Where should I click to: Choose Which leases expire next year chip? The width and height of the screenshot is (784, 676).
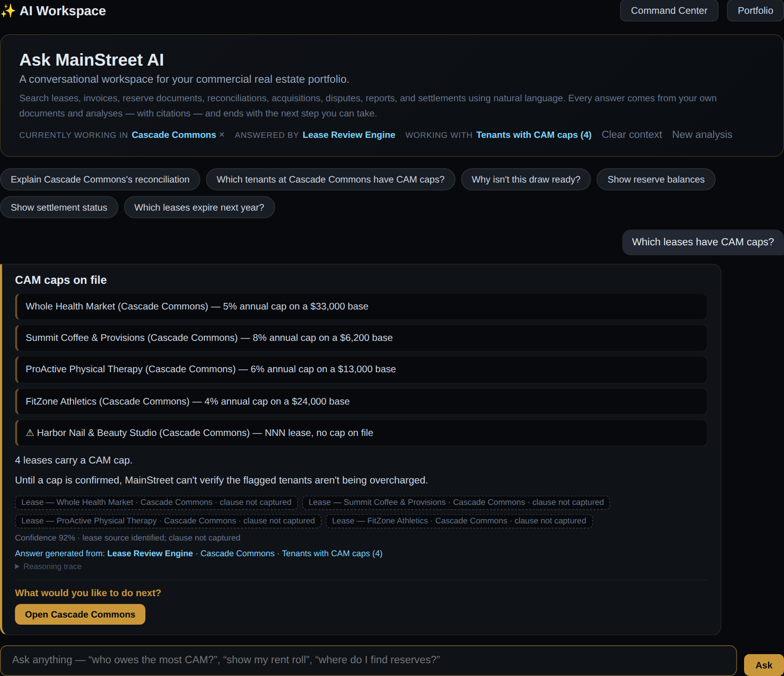coord(199,207)
